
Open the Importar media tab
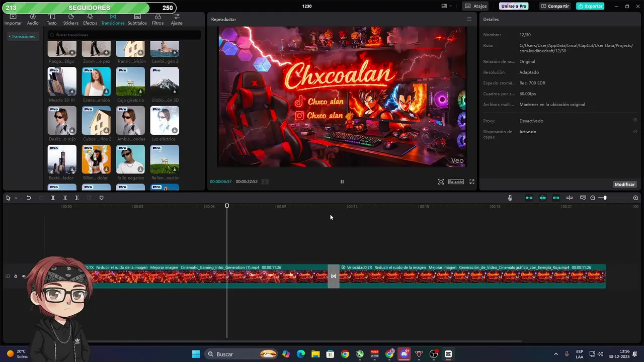[x=13, y=20]
